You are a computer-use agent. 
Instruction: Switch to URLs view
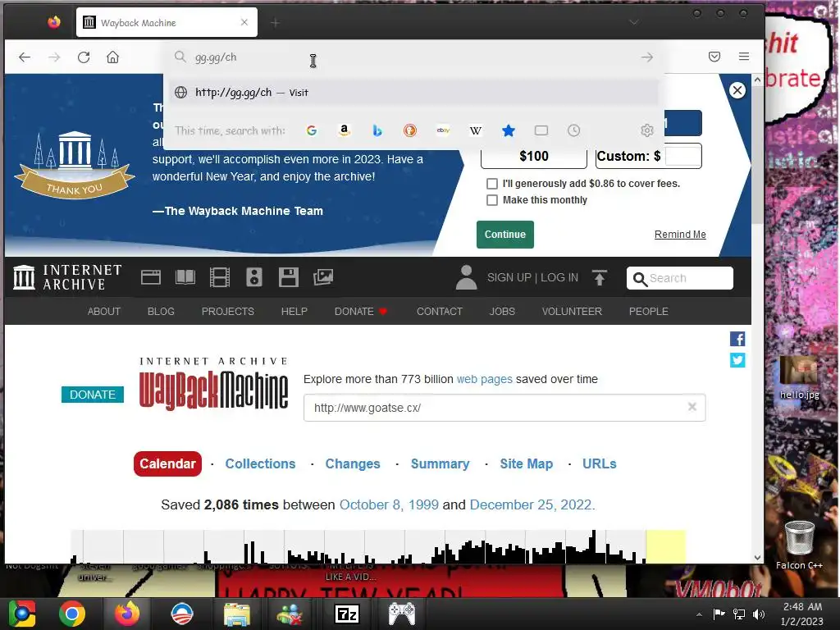coord(600,463)
